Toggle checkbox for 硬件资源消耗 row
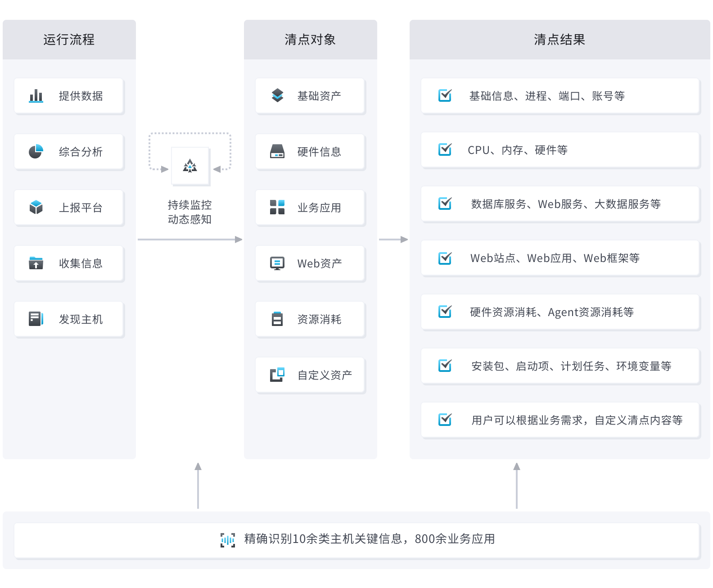The width and height of the screenshot is (713, 588). point(445,312)
